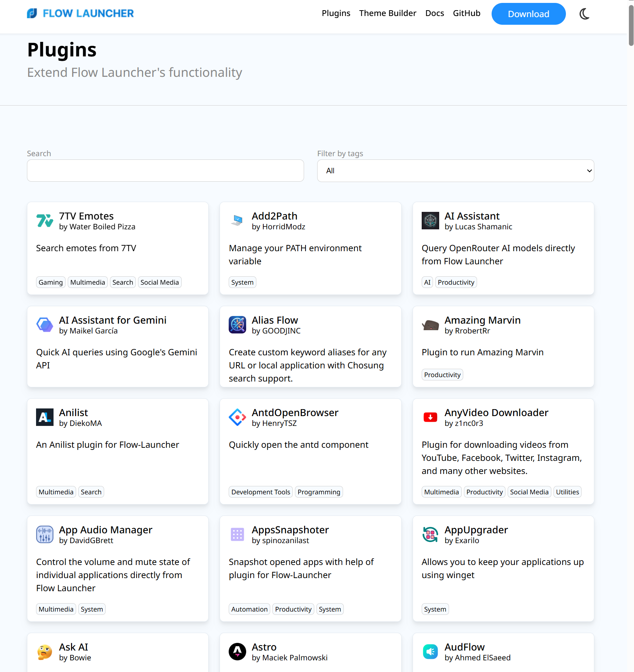Click author text 'by GOODJINC'

(276, 331)
